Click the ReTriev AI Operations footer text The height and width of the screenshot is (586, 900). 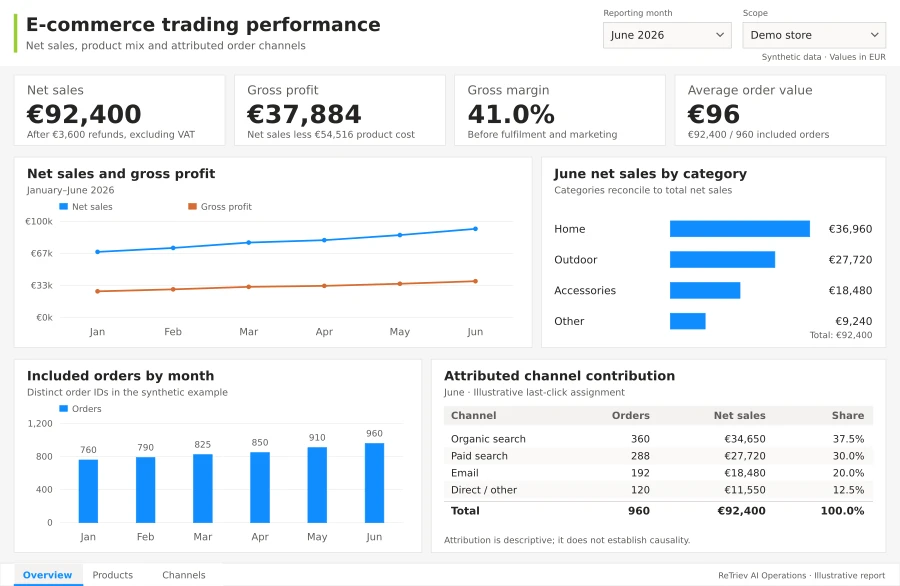tap(801, 576)
